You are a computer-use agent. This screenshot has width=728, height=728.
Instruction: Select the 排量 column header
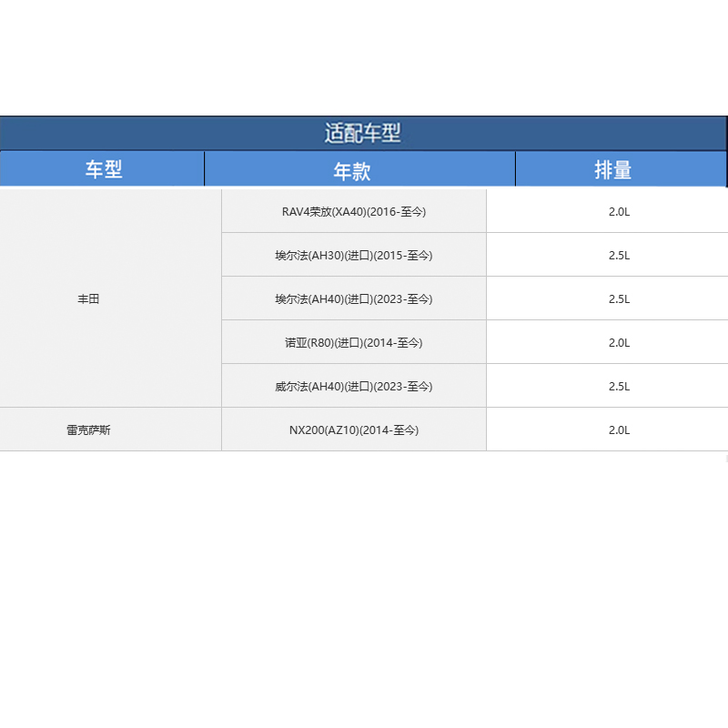622,169
